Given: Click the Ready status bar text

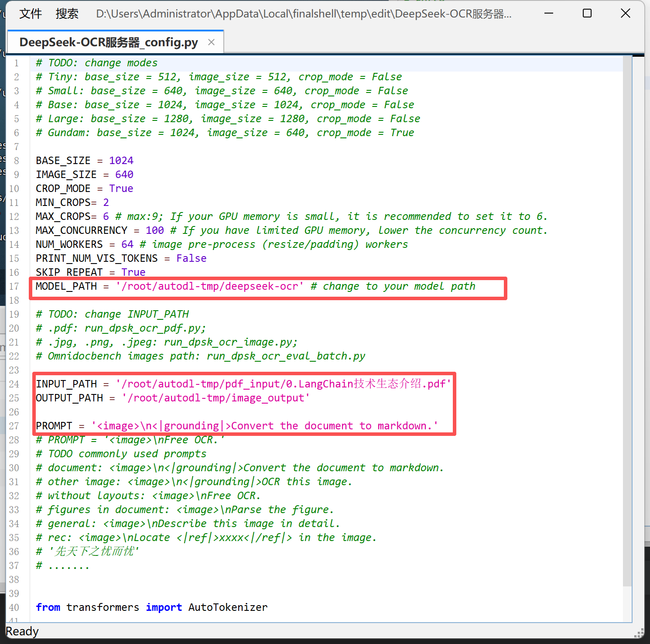Looking at the screenshot, I should coord(22,631).
